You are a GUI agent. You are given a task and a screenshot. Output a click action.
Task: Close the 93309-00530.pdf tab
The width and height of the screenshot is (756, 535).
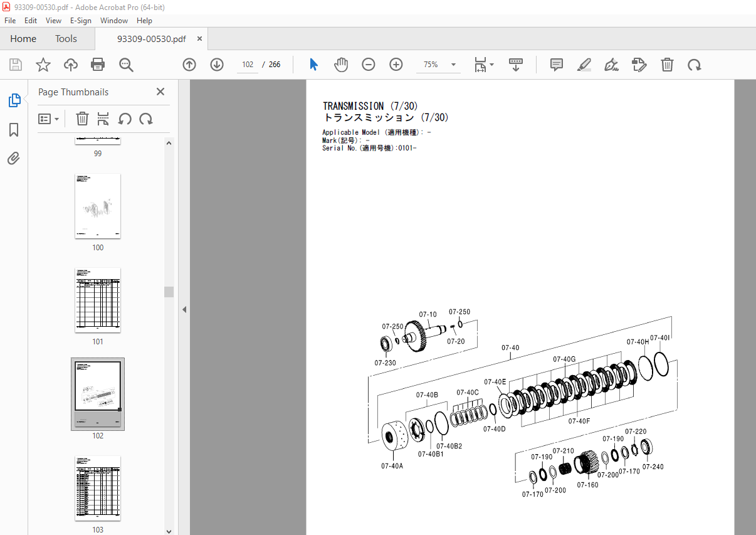pyautogui.click(x=199, y=39)
